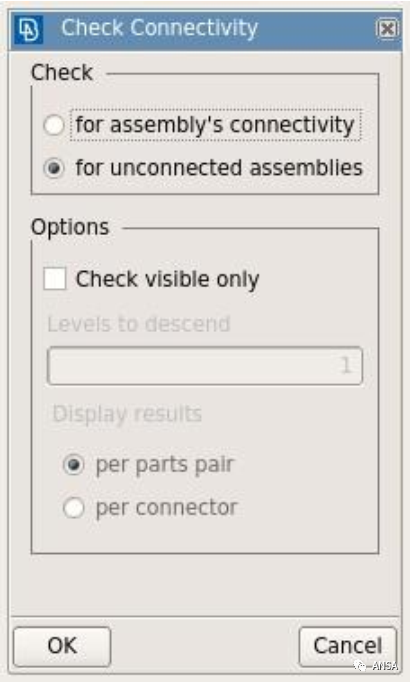
Task: Confirm with the OK button
Action: click(62, 646)
